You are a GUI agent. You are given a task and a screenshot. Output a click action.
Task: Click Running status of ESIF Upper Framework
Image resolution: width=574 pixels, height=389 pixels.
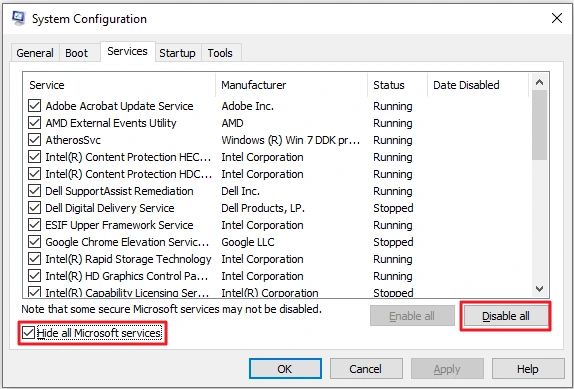point(393,225)
